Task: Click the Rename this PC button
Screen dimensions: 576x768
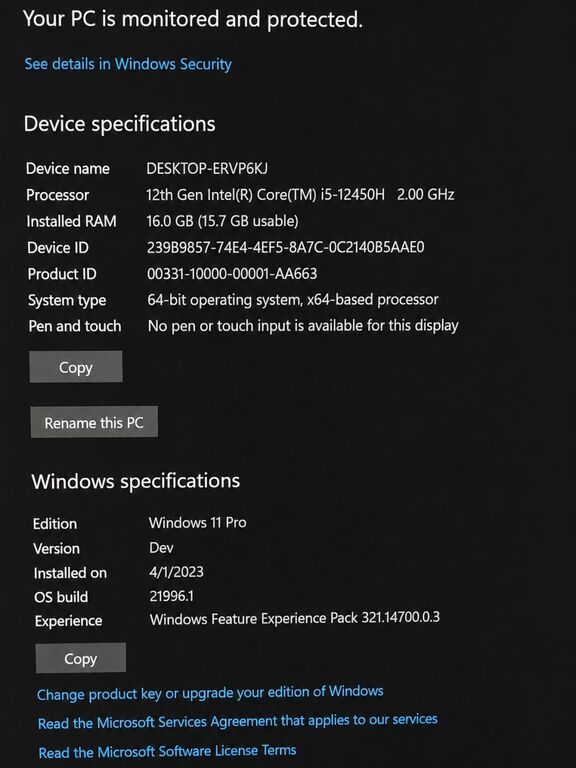Action: click(x=94, y=422)
